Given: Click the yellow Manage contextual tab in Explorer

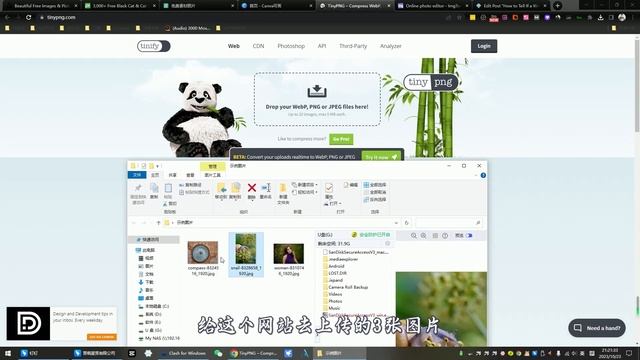Looking at the screenshot, I should click(x=213, y=166).
